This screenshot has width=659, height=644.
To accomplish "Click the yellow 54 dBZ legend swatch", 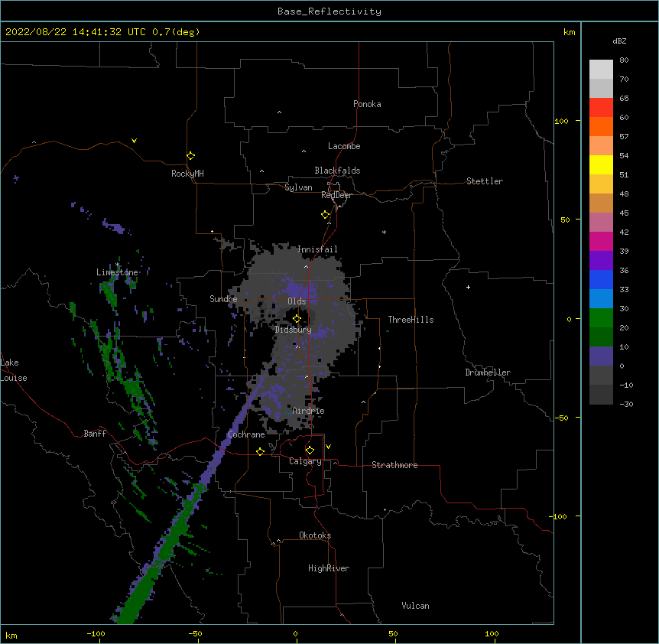I will click(601, 164).
